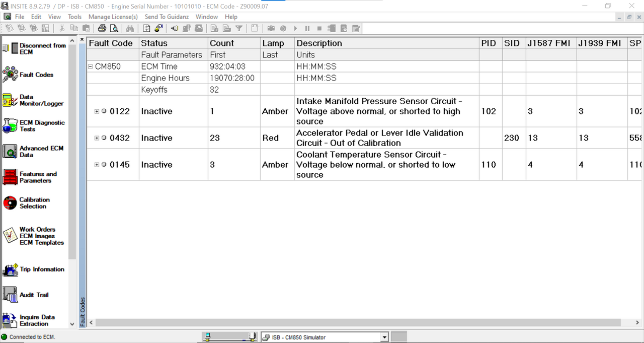Screen dimensions: 644x343
Task: Click the Print toolbar icon
Action: [x=103, y=28]
